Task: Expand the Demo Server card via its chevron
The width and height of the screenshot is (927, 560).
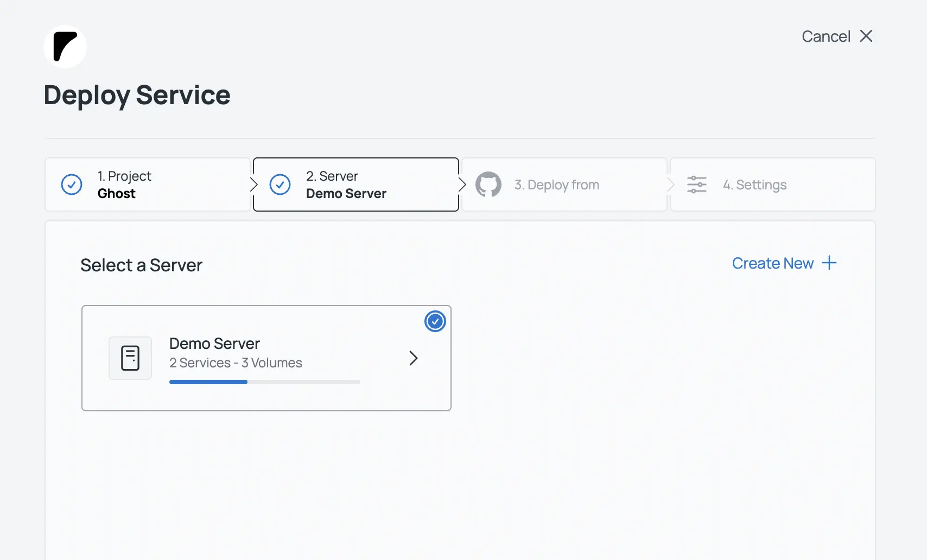Action: tap(414, 358)
